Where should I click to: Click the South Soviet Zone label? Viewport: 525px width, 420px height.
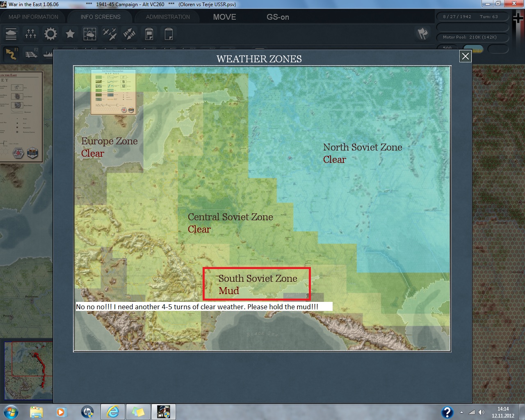(258, 278)
